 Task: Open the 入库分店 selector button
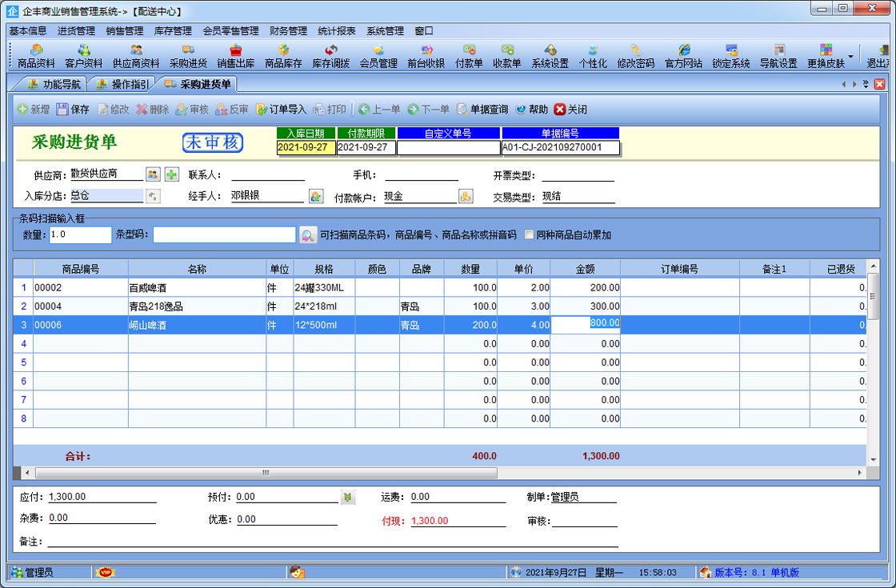(x=153, y=196)
